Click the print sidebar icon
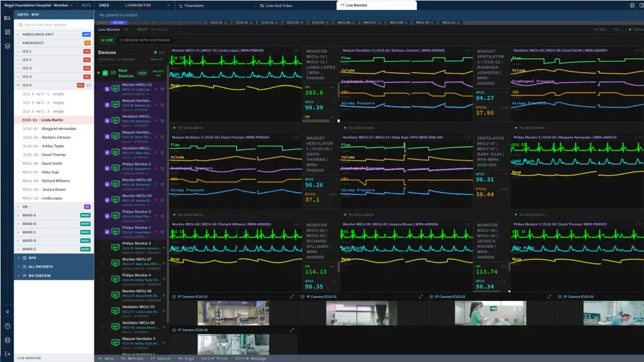This screenshot has height=362, width=644. 7,340
